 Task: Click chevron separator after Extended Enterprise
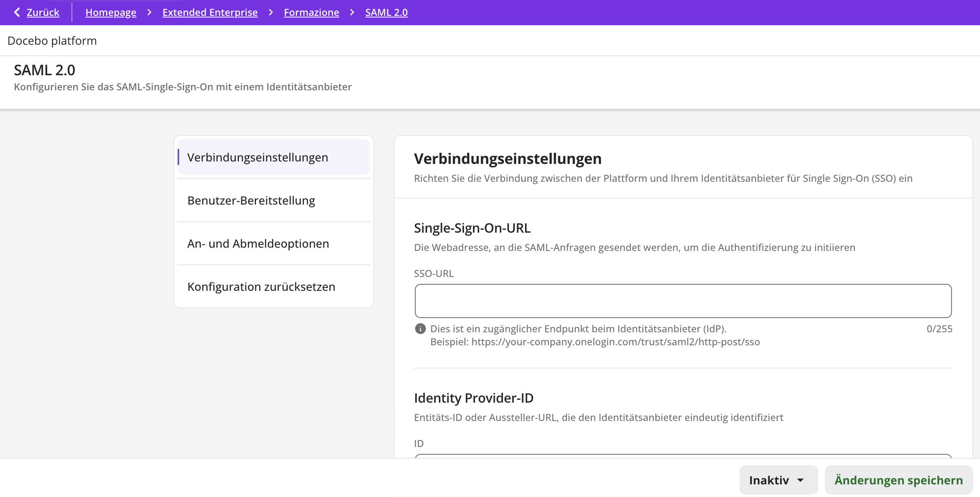pos(271,13)
